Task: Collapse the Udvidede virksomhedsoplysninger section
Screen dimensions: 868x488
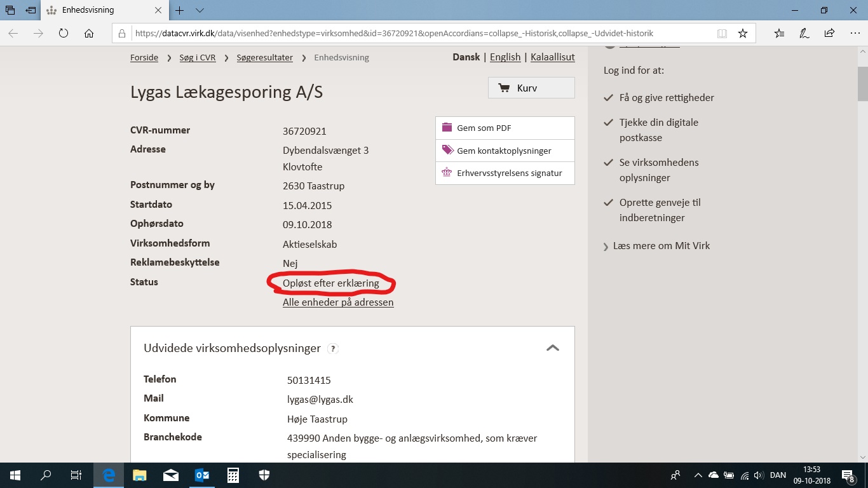Action: pyautogui.click(x=553, y=348)
